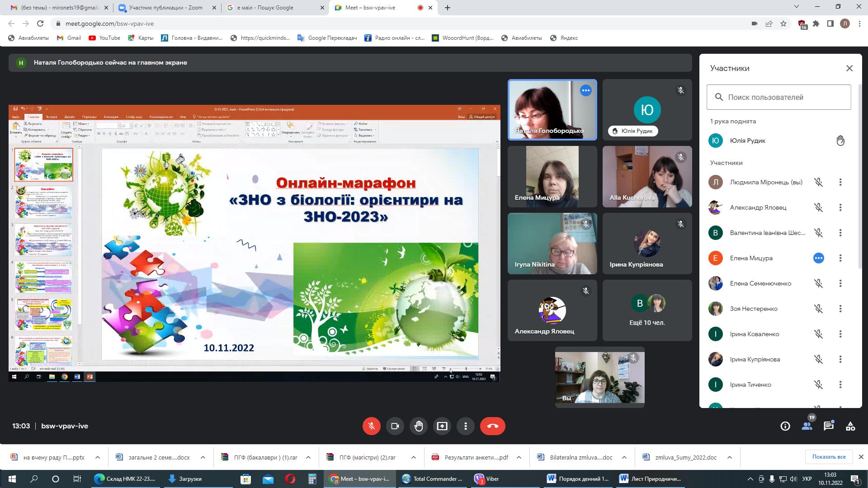Image resolution: width=868 pixels, height=488 pixels.
Task: Toggle the microphone mute button
Action: (x=371, y=426)
